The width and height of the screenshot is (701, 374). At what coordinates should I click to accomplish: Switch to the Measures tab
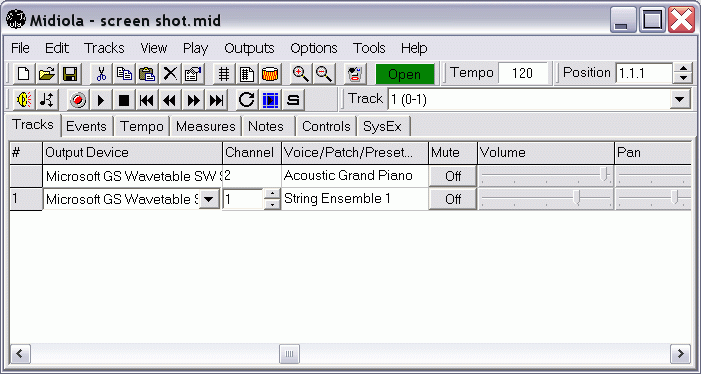[206, 126]
